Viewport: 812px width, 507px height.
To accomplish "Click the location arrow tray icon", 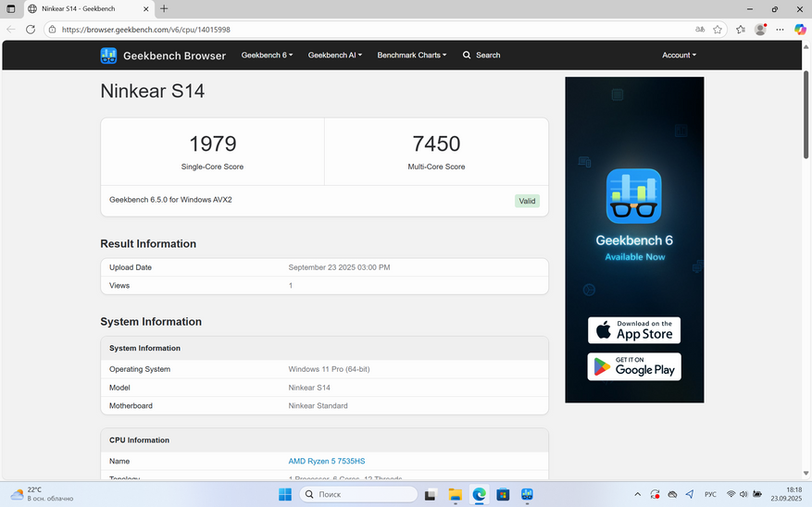I will point(690,495).
